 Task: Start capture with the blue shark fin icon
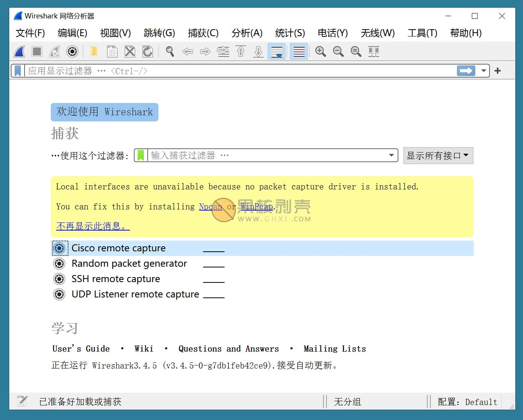click(x=19, y=51)
